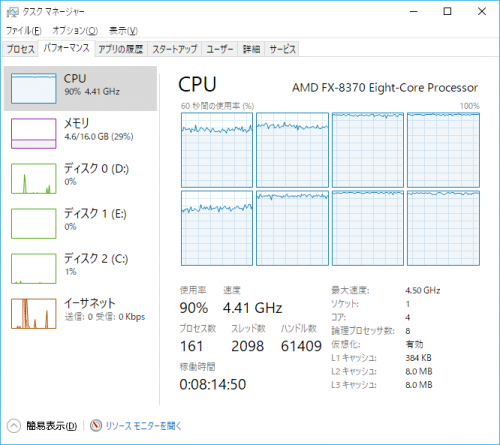Switch to the スタートアップ tab

175,49
